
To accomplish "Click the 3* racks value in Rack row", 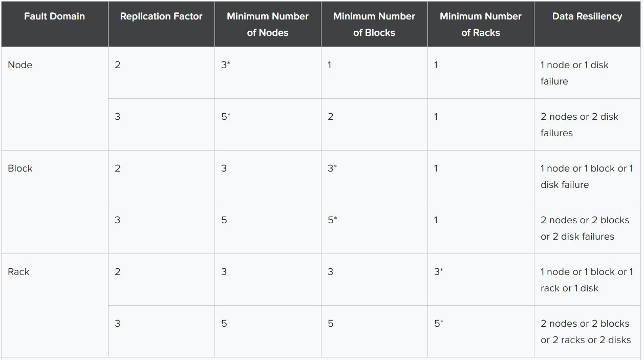I will click(439, 272).
